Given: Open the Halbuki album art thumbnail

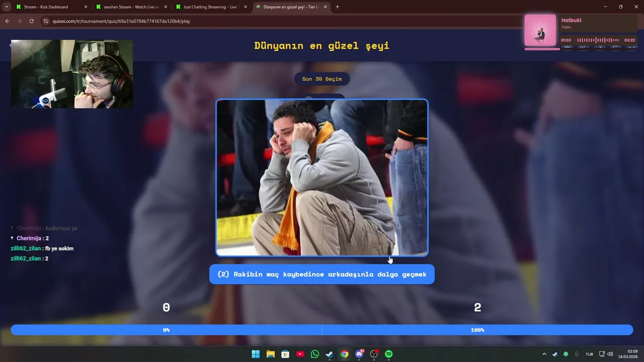Looking at the screenshot, I should click(540, 30).
